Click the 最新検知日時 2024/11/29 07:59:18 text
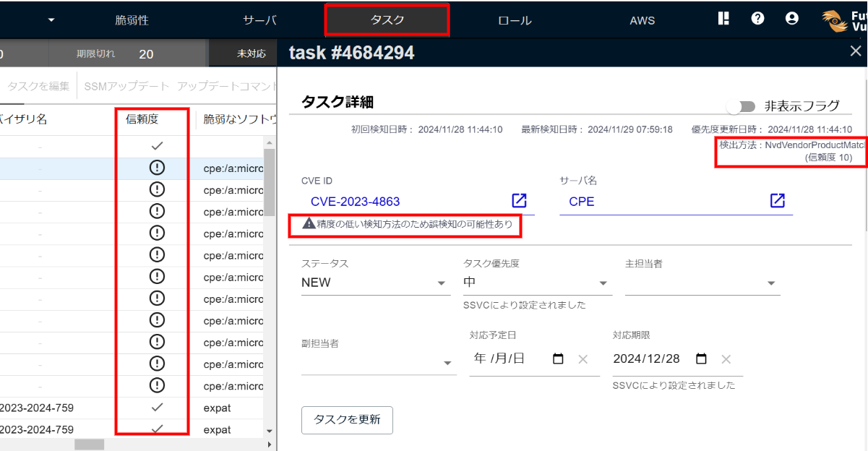This screenshot has width=868, height=451. tap(597, 129)
